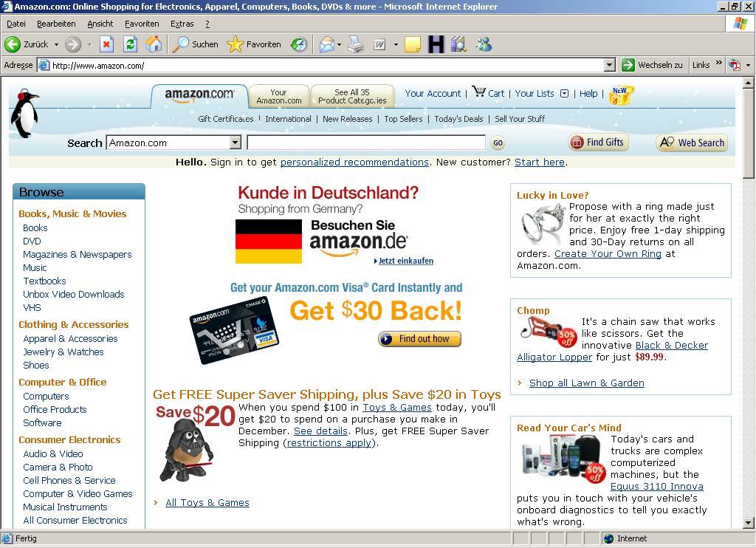Open the Ansicht menu

tap(100, 24)
